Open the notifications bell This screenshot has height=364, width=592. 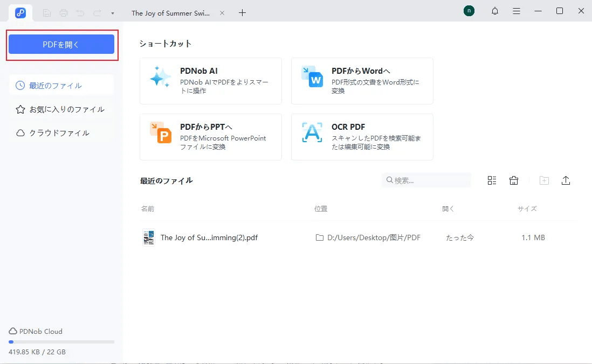[494, 11]
